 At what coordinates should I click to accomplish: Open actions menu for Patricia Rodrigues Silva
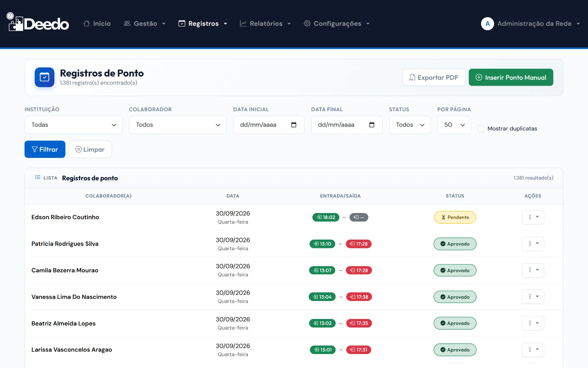(533, 244)
